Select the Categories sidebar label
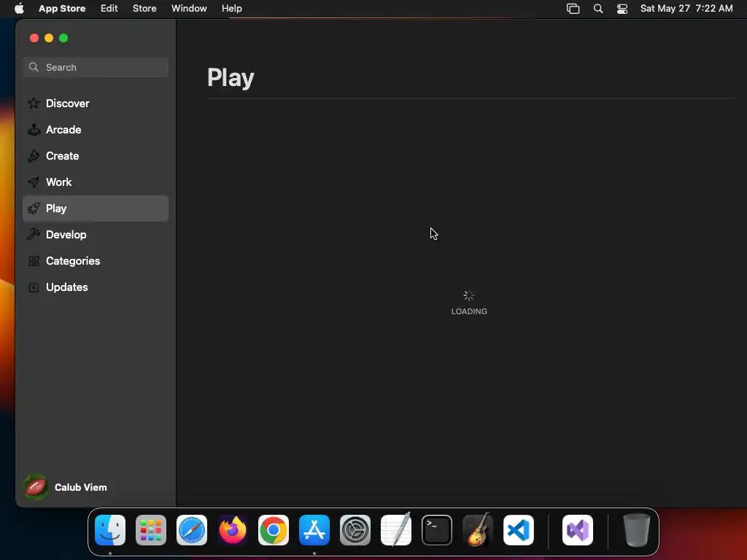747x560 pixels. [73, 261]
